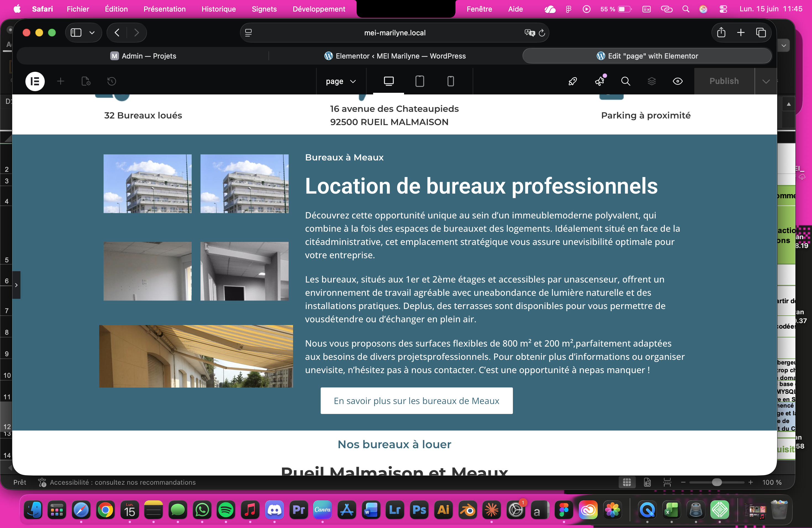Image resolution: width=812 pixels, height=528 pixels.
Task: Open the Signets menu
Action: [x=264, y=9]
